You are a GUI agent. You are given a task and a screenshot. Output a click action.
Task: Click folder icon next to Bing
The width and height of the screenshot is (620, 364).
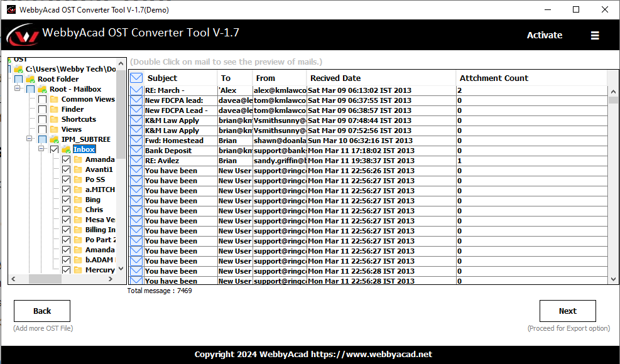(x=78, y=200)
